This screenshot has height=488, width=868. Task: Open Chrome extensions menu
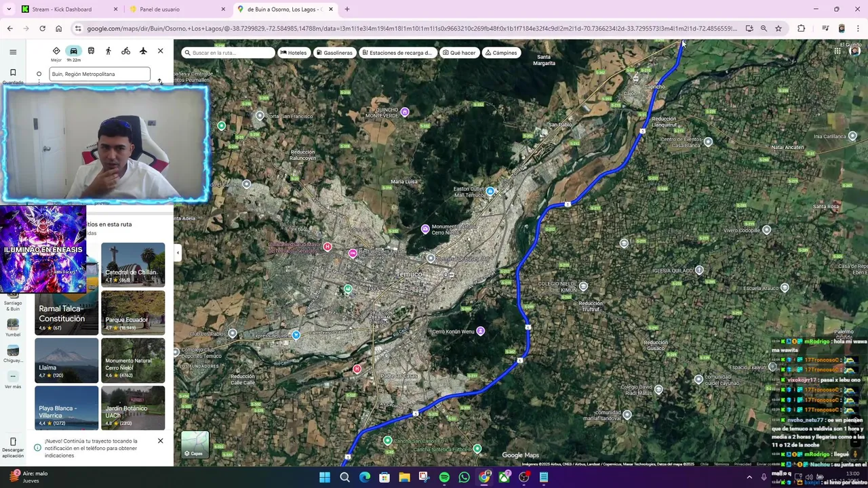tap(802, 28)
